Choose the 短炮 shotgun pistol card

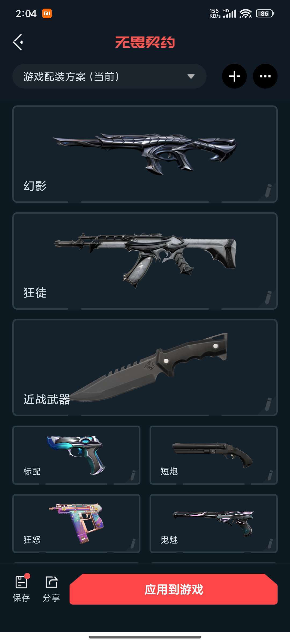213,455
